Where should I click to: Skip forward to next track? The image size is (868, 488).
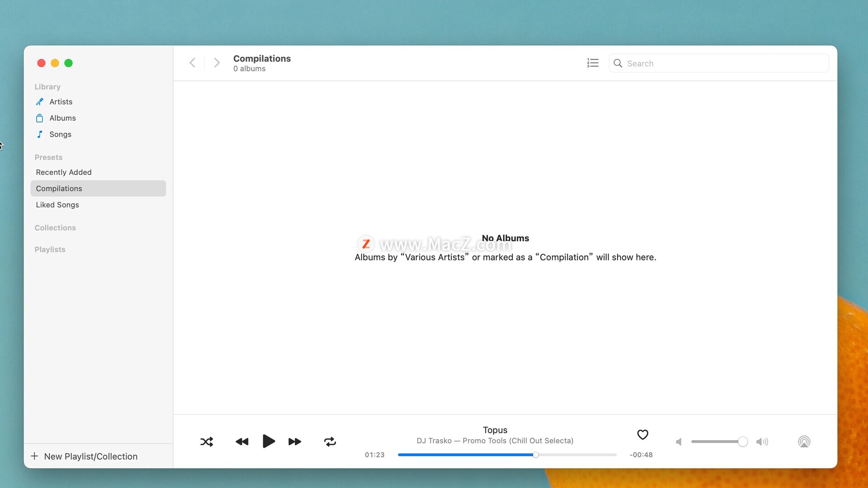pyautogui.click(x=295, y=441)
